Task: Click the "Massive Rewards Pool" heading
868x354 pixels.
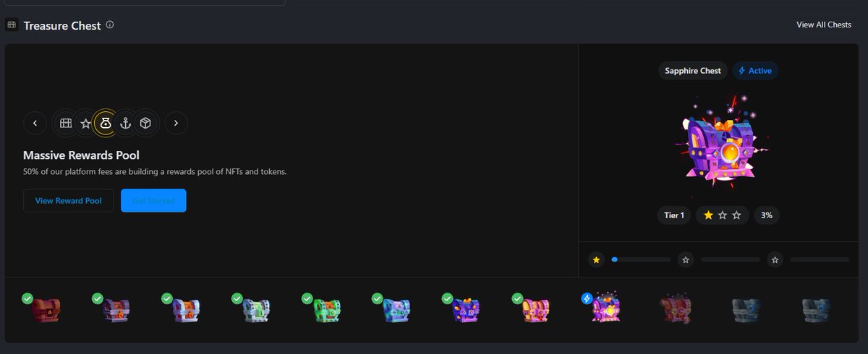Action: tap(81, 155)
